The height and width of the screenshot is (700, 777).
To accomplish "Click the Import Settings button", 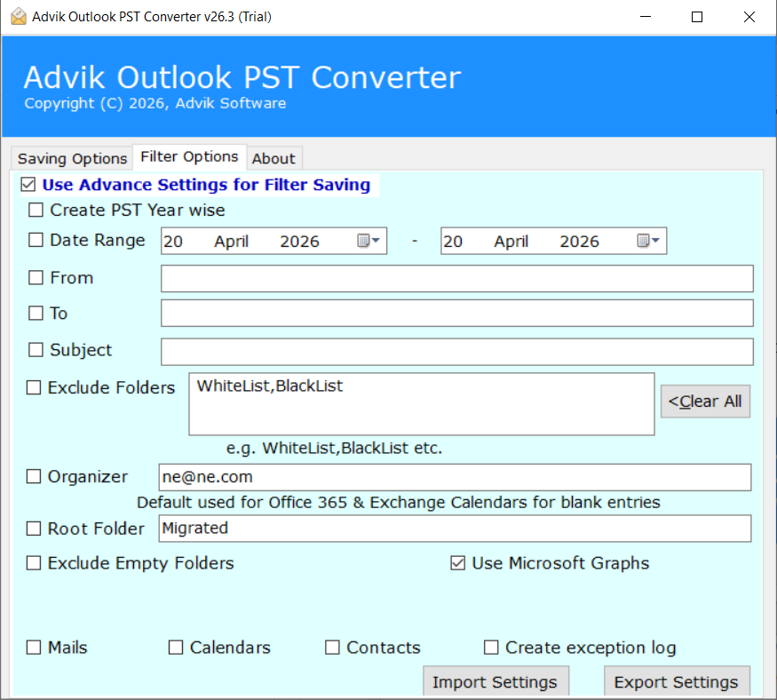I will [495, 682].
